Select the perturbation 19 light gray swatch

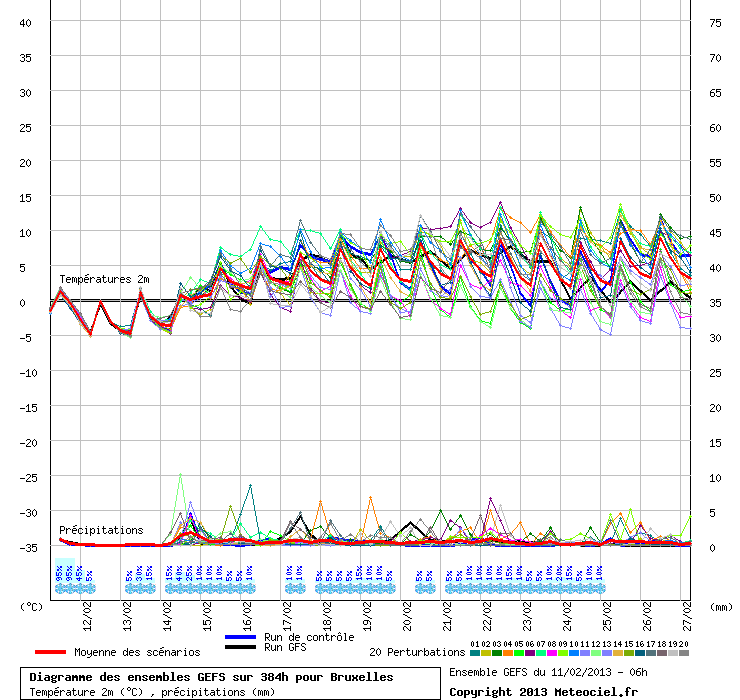(673, 653)
